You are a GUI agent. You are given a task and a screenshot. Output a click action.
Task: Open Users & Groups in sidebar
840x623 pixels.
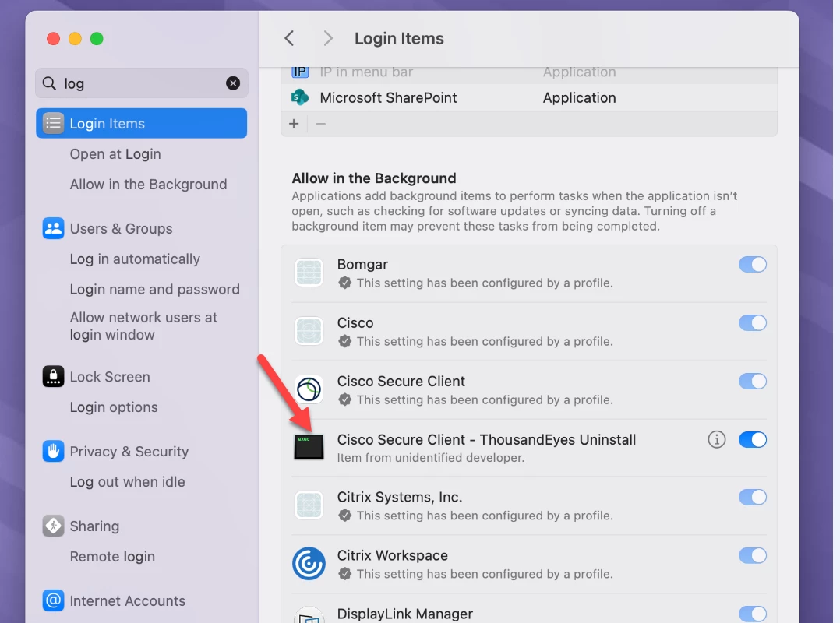tap(121, 228)
